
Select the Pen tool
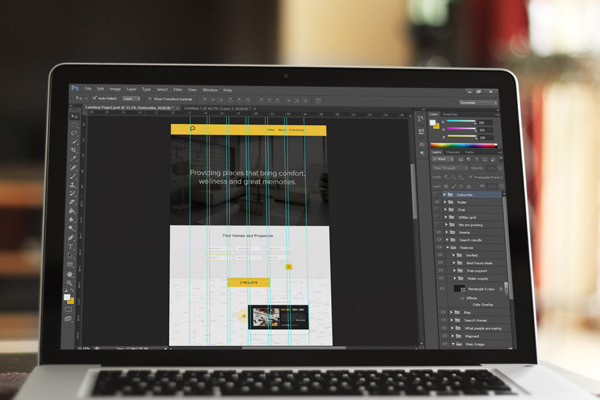pyautogui.click(x=71, y=238)
